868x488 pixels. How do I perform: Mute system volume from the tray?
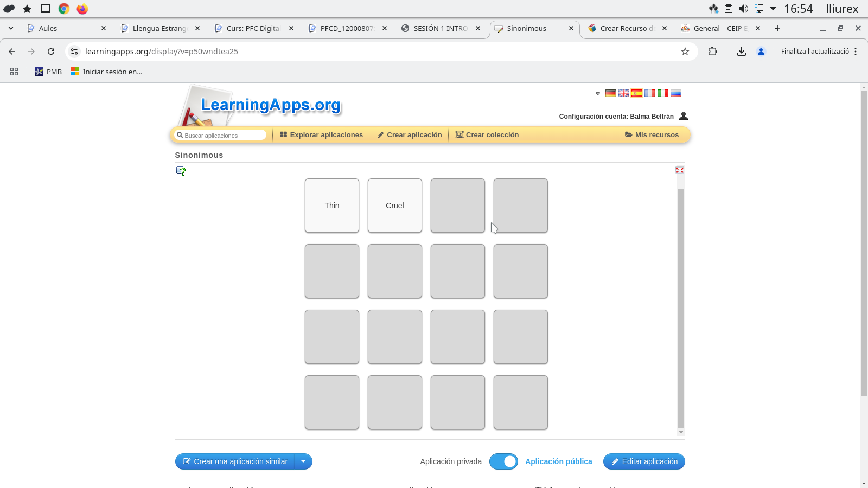(744, 9)
